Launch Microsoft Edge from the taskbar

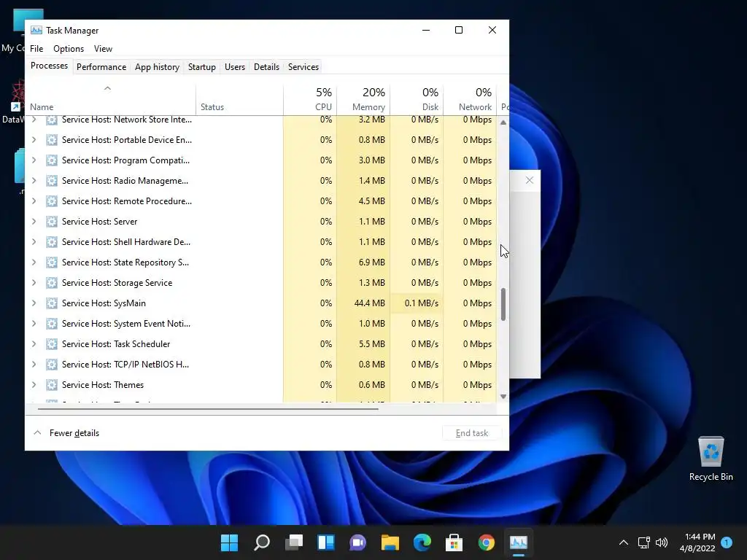pyautogui.click(x=422, y=542)
